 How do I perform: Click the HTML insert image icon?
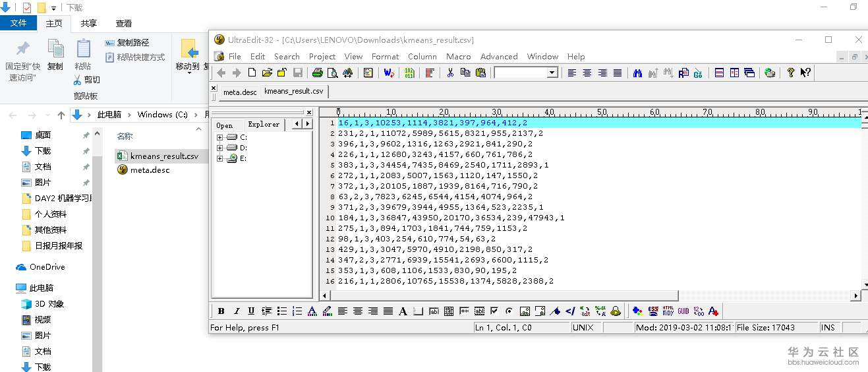tap(525, 311)
